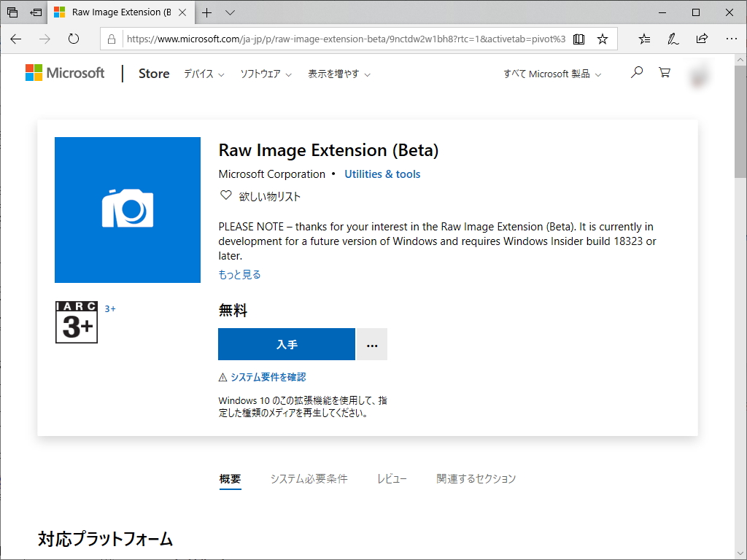Viewport: 747px width, 560px height.
Task: Open the shopping cart
Action: click(664, 72)
